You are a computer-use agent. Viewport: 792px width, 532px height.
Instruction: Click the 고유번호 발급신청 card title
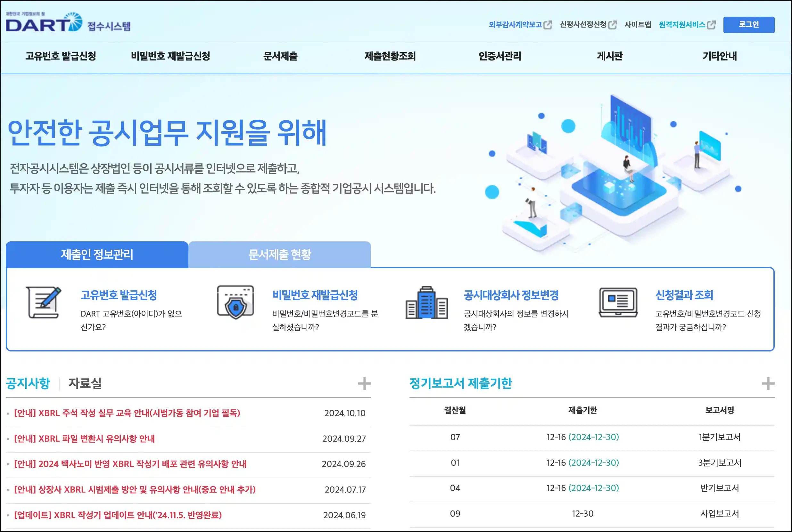point(119,295)
